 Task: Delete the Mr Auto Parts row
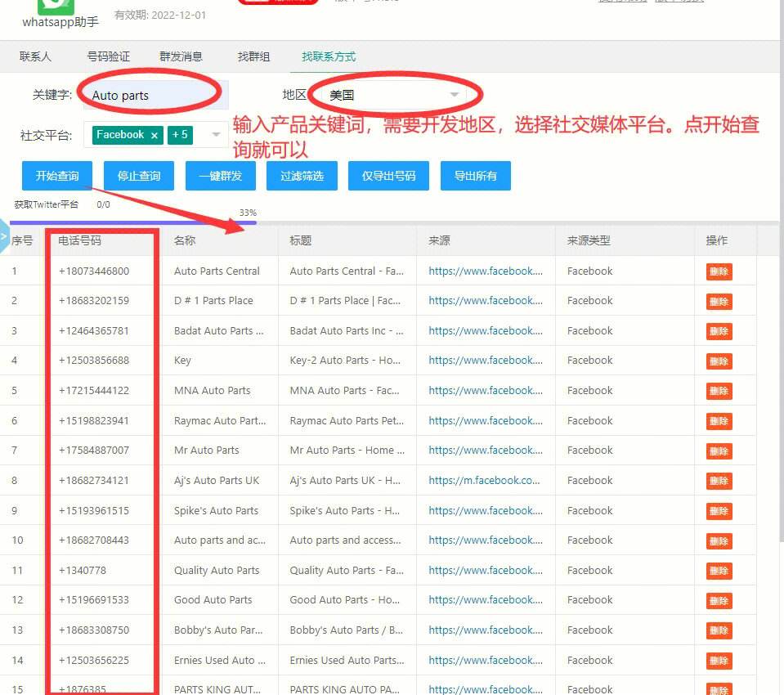pos(719,451)
